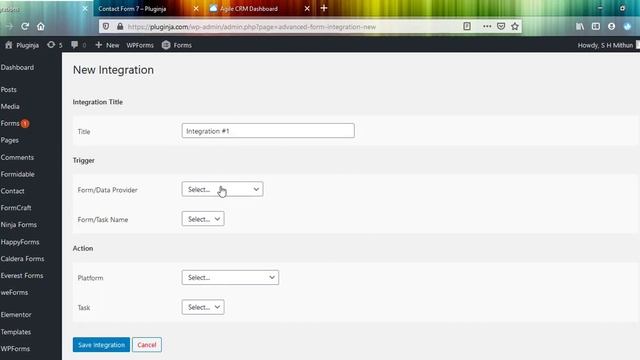The width and height of the screenshot is (640, 360).
Task: Show sidebars icon in browser toolbar
Action: coord(596,27)
